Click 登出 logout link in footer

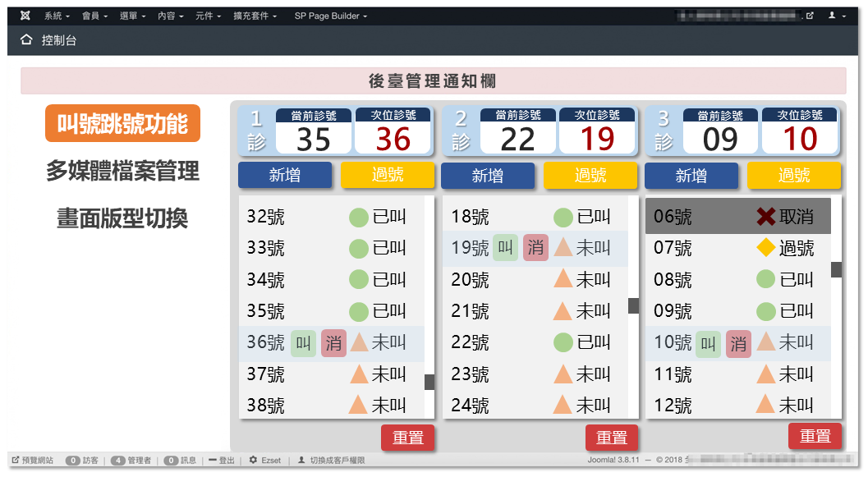pyautogui.click(x=222, y=460)
